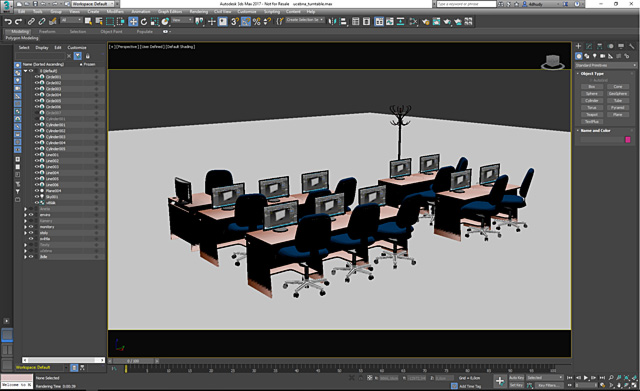Image resolution: width=640 pixels, height=391 pixels.
Task: Open scene explorer Display menu
Action: pyautogui.click(x=42, y=47)
